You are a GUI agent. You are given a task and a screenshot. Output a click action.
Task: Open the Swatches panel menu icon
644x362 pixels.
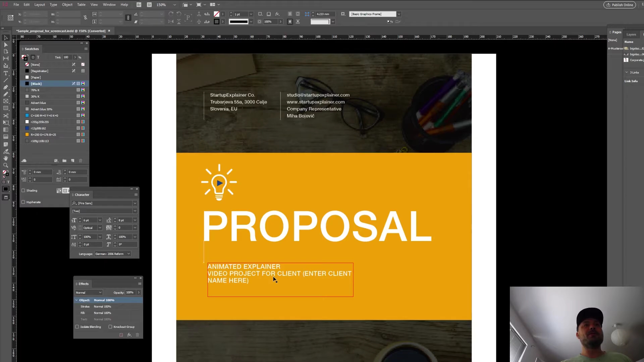coord(86,49)
